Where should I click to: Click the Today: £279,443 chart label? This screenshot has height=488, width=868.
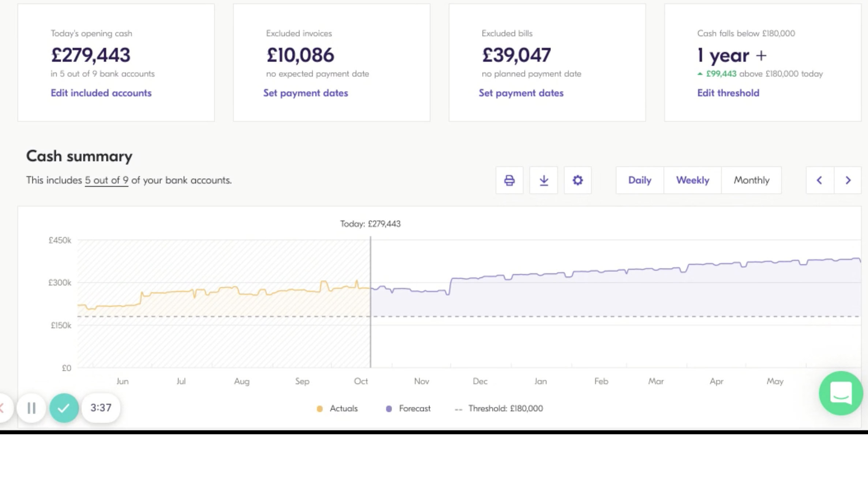click(x=371, y=224)
